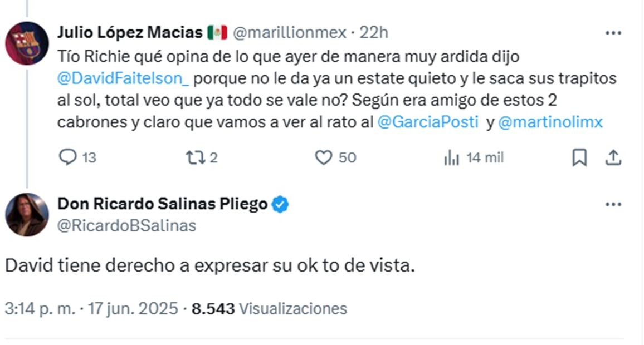Click the @marillionmex handle
Screen dimensions: 644x345
pos(289,33)
